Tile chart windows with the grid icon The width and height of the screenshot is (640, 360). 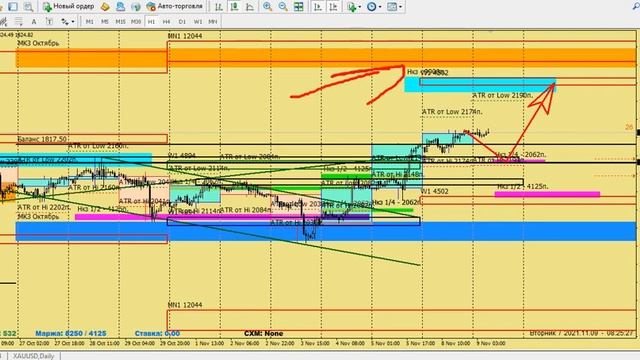click(x=299, y=7)
